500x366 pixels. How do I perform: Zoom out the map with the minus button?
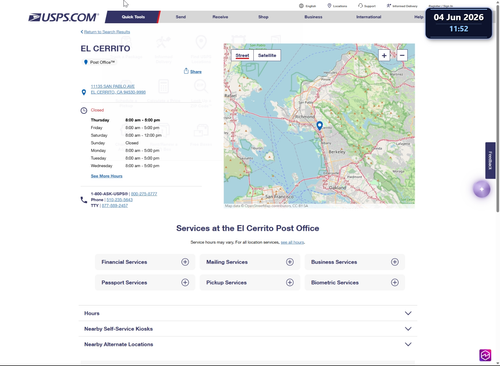point(402,55)
